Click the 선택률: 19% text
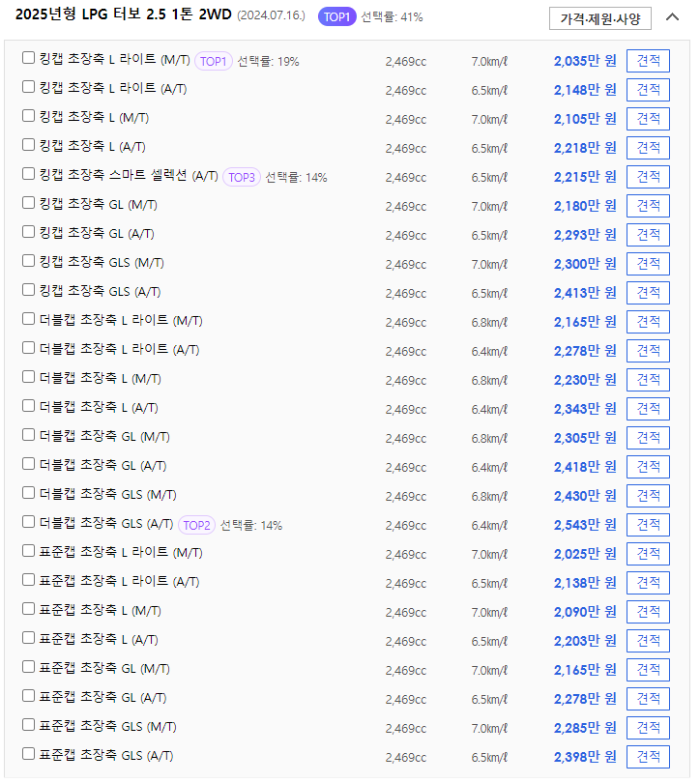700x783 pixels. pyautogui.click(x=268, y=62)
